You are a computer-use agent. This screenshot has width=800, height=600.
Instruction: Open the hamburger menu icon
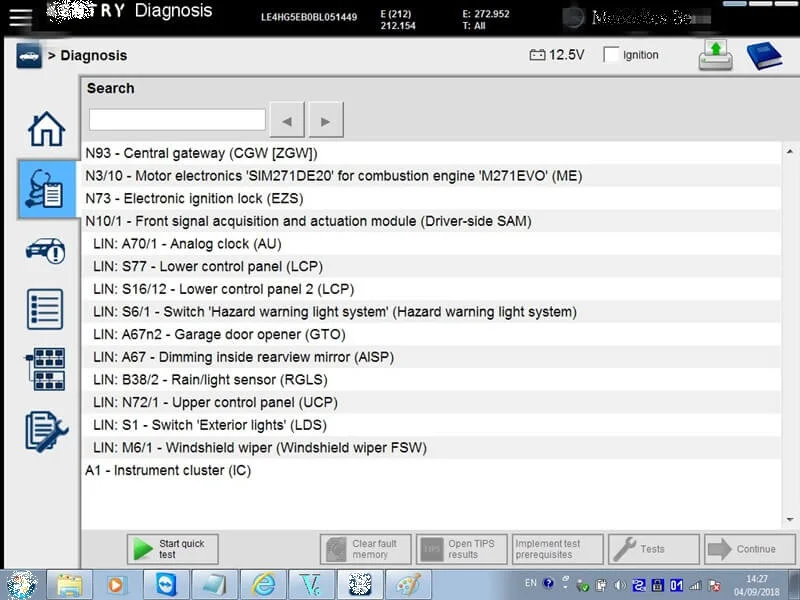pos(20,18)
